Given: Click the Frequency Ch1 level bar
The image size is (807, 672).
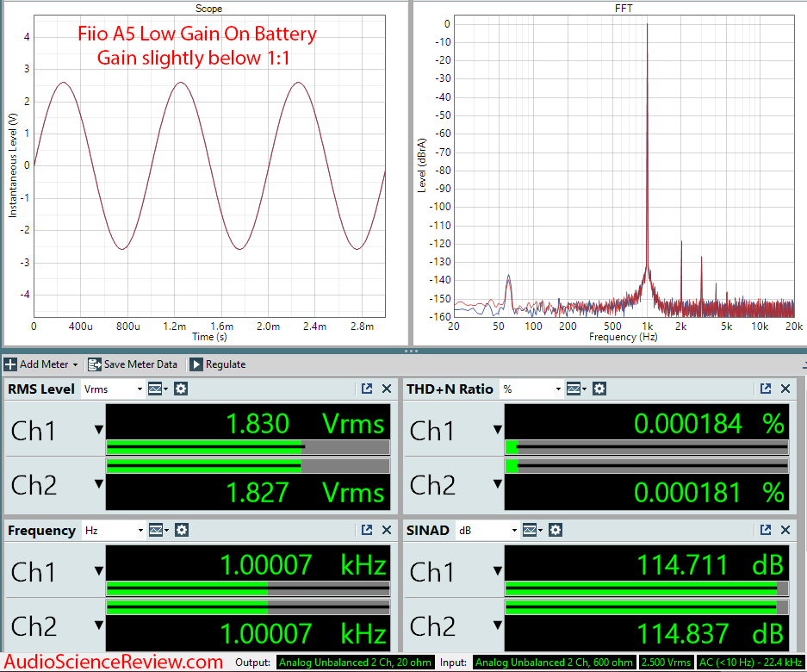Looking at the screenshot, I should tap(248, 588).
